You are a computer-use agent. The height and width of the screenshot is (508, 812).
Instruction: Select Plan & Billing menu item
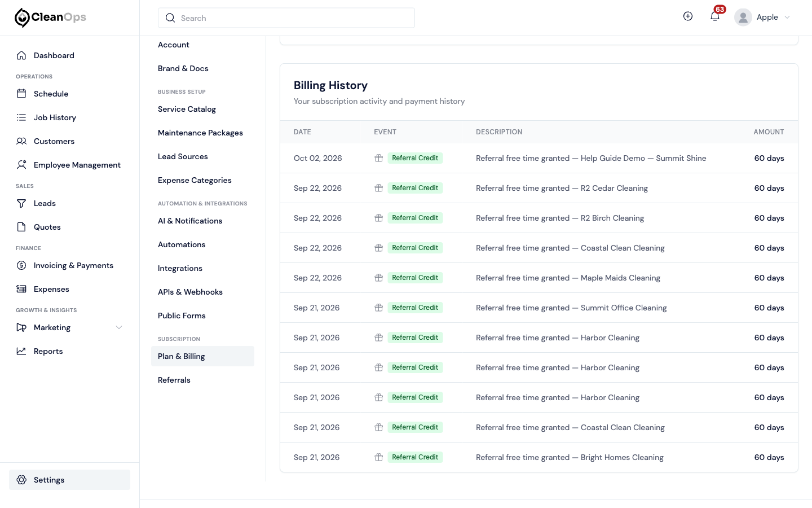tap(202, 356)
